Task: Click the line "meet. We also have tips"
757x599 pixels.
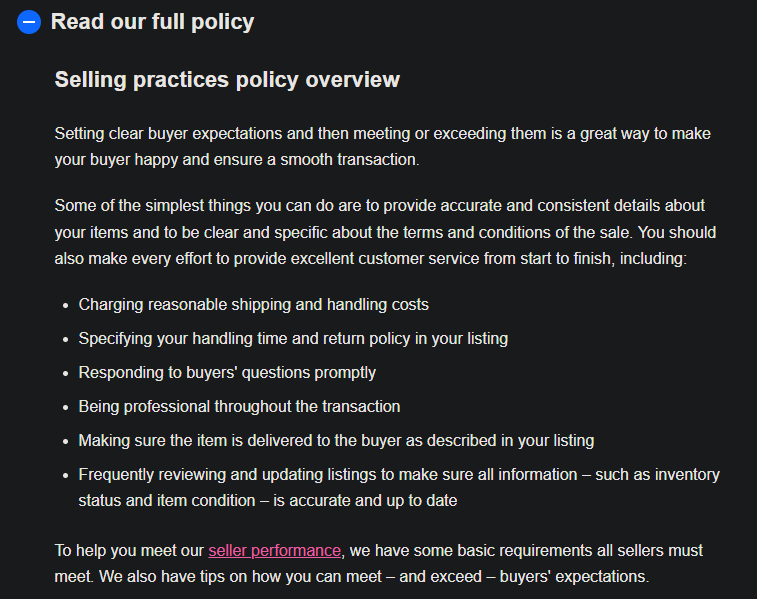Action: pos(351,577)
